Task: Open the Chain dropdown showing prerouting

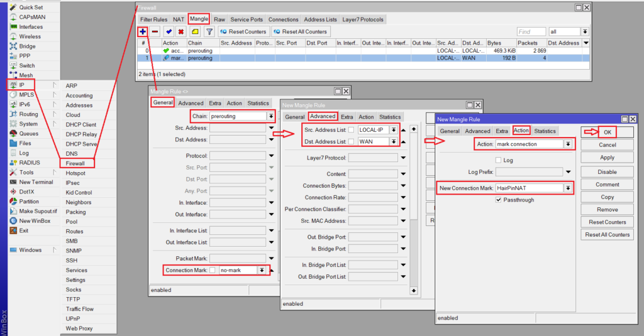Action: [271, 116]
